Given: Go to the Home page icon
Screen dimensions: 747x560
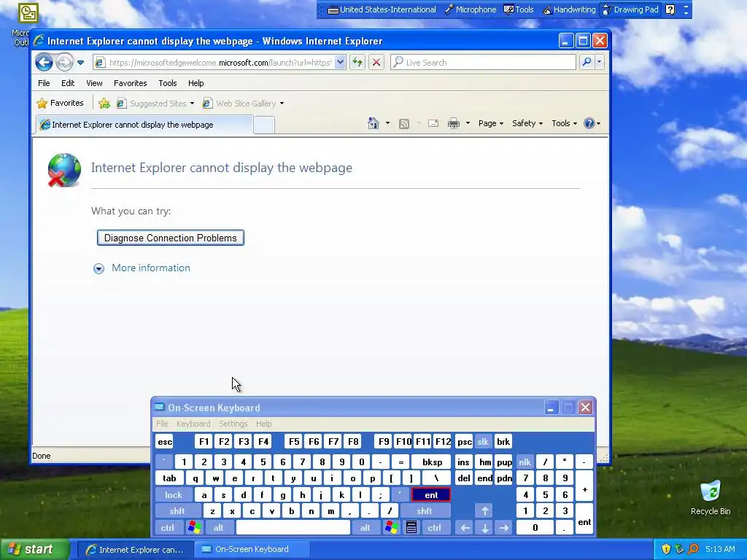Looking at the screenshot, I should click(x=373, y=123).
